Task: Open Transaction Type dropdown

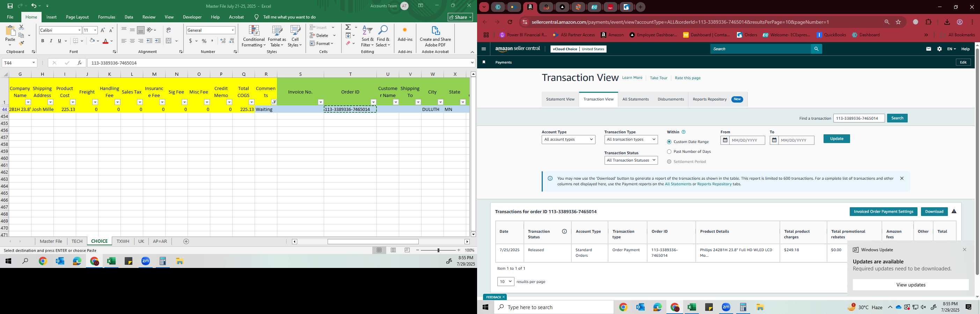Action: 631,140
